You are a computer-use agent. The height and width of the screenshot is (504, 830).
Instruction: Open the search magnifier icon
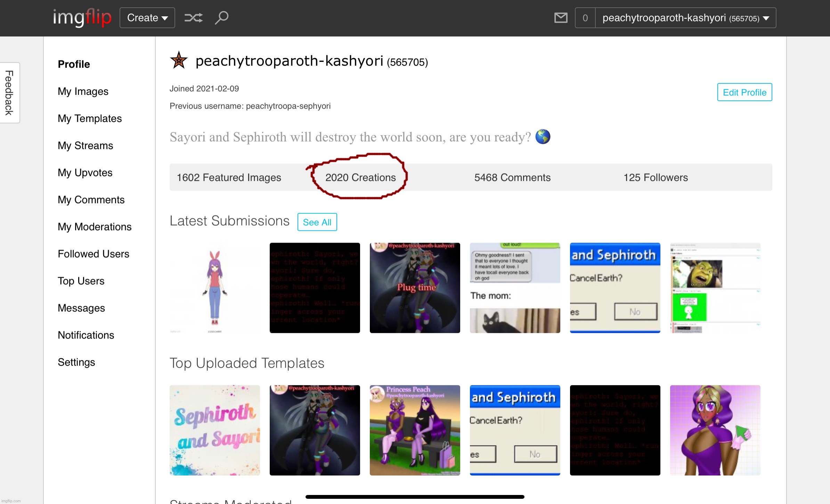click(221, 18)
